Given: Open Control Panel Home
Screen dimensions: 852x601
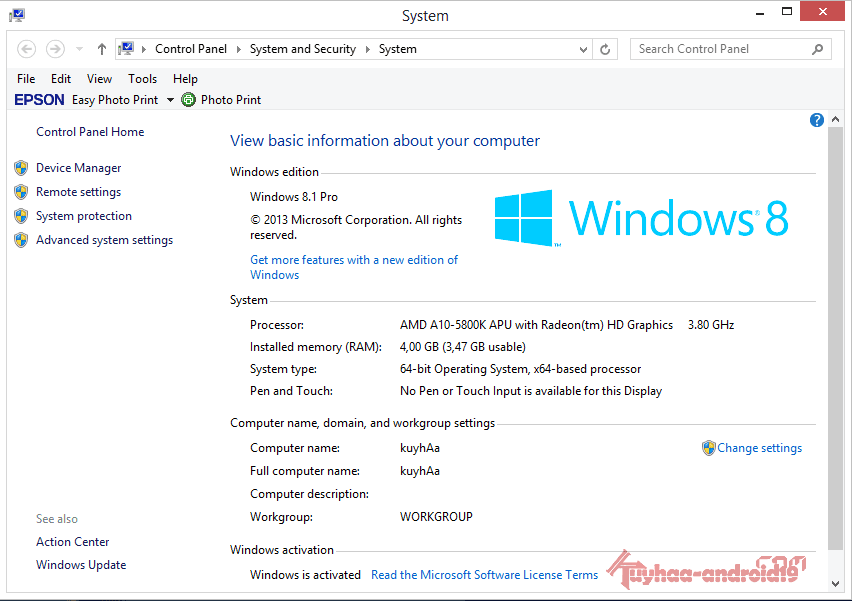Looking at the screenshot, I should coord(90,132).
